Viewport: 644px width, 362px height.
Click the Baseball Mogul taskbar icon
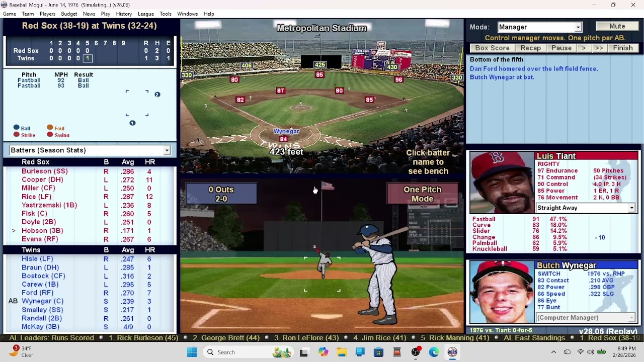coord(452,352)
